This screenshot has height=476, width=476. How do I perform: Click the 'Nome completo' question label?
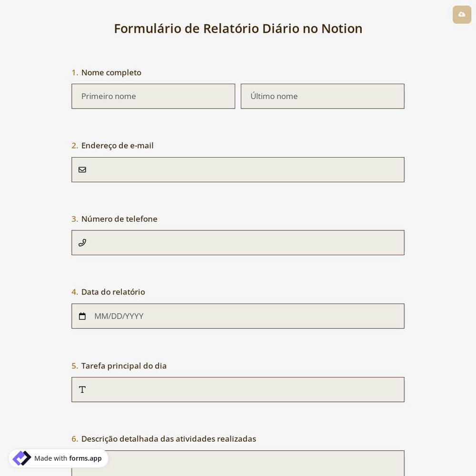tap(111, 72)
